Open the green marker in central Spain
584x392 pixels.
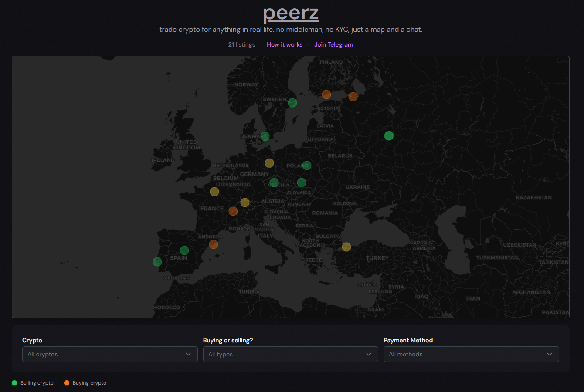[184, 250]
